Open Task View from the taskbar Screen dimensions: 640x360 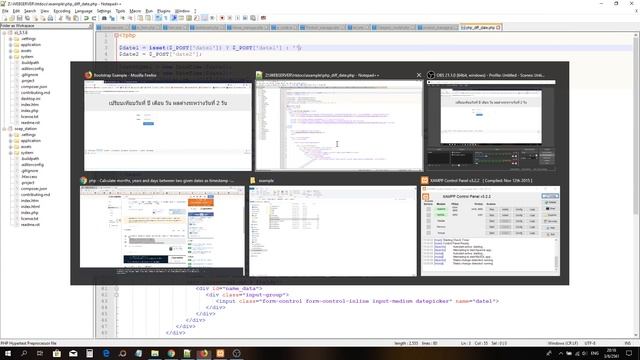coord(40,353)
